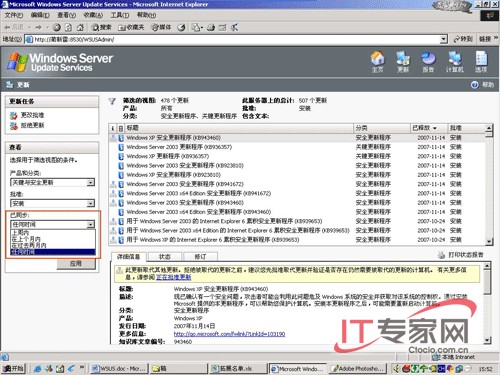Refresh the page with the Refresh icon

[x=68, y=27]
